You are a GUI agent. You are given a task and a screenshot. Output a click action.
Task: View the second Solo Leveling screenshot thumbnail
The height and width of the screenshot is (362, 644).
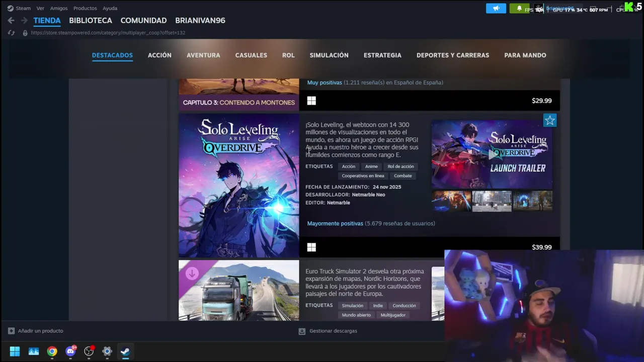(x=492, y=201)
